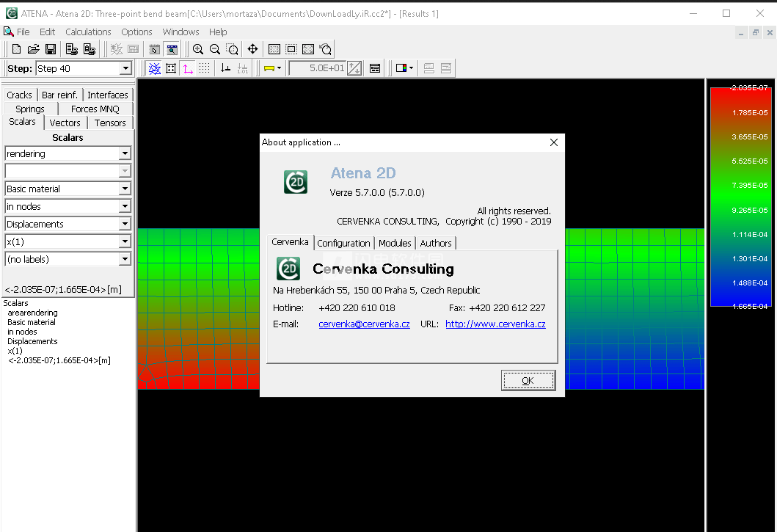Screen dimensions: 777x532
Task: Open a file with the folder icon
Action: [33, 49]
